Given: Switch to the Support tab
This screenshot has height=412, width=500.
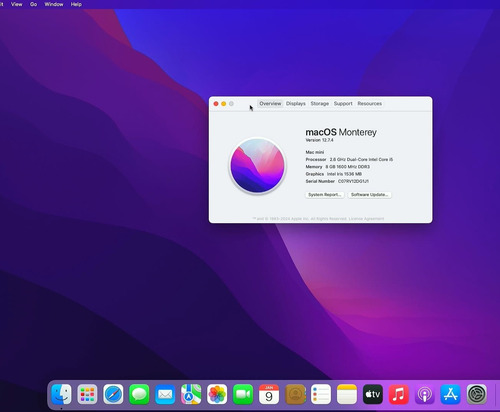Looking at the screenshot, I should pos(343,104).
